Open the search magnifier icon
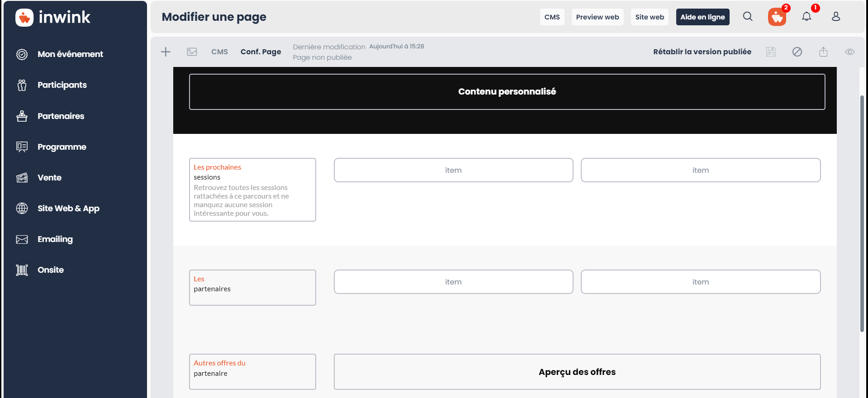The image size is (868, 398). [748, 17]
